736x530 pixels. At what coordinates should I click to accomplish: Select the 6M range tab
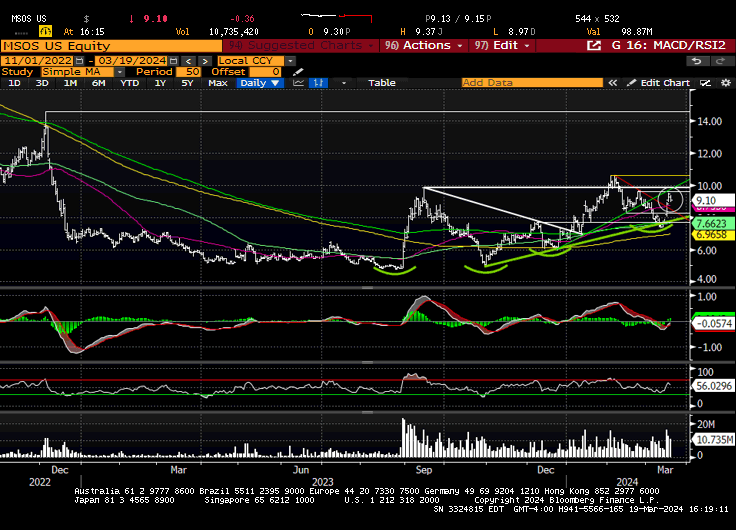99,83
